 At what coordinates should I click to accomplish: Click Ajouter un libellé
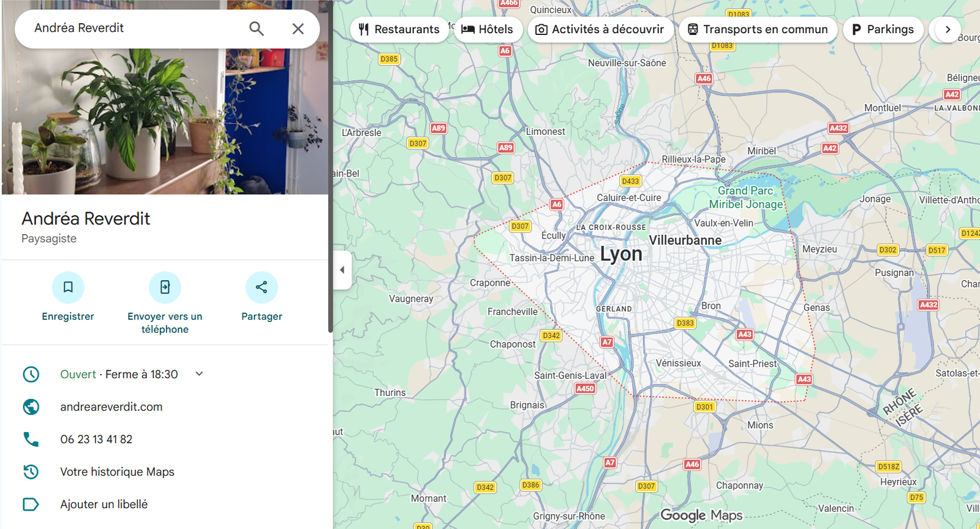point(104,504)
